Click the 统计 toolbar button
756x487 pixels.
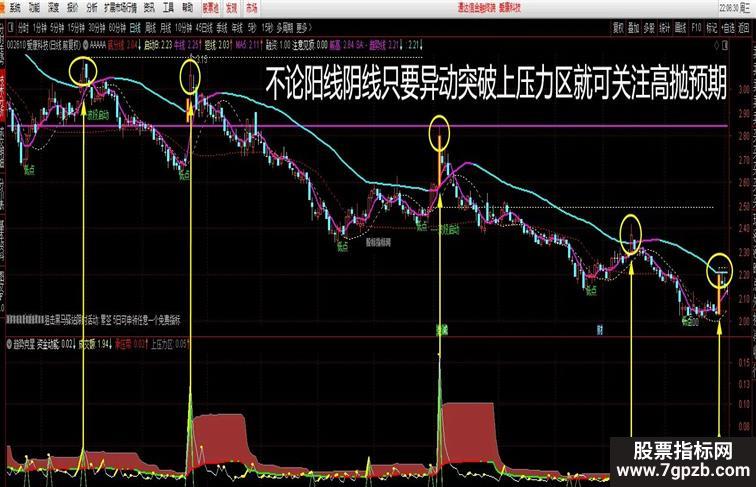664,28
